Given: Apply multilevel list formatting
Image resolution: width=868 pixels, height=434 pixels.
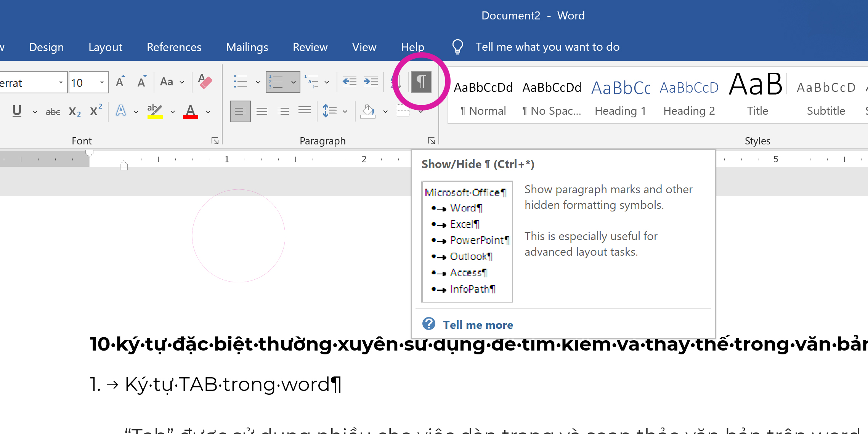Looking at the screenshot, I should [311, 82].
